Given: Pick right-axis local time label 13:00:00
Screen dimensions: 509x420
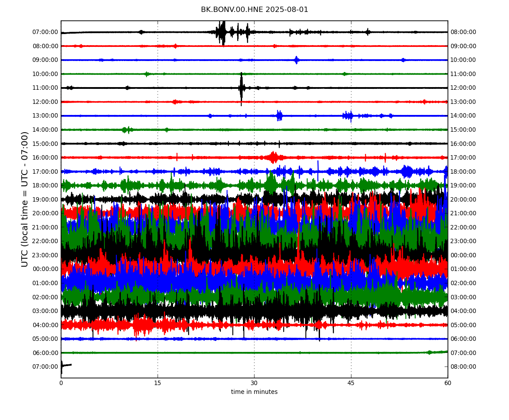Looking at the screenshot, I should coord(463,102).
